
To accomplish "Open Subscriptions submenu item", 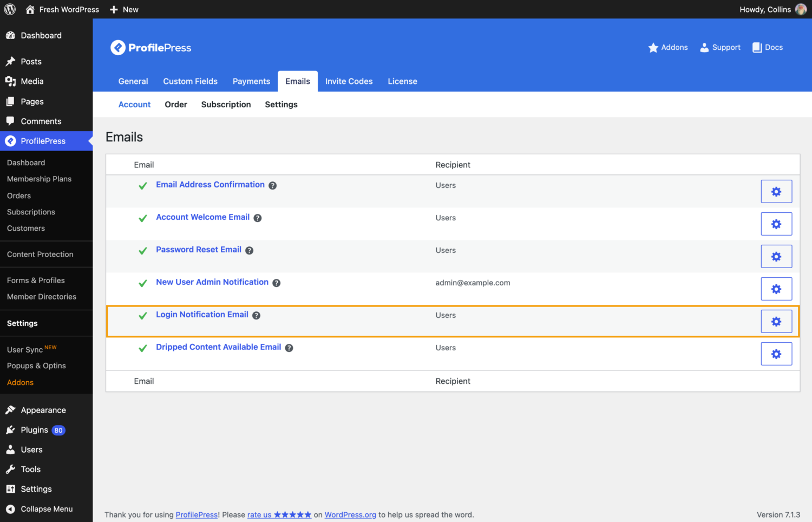I will [x=31, y=212].
